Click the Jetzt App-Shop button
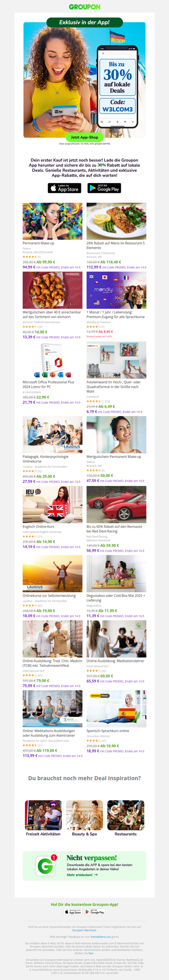This screenshot has height=980, width=169. coord(84,137)
